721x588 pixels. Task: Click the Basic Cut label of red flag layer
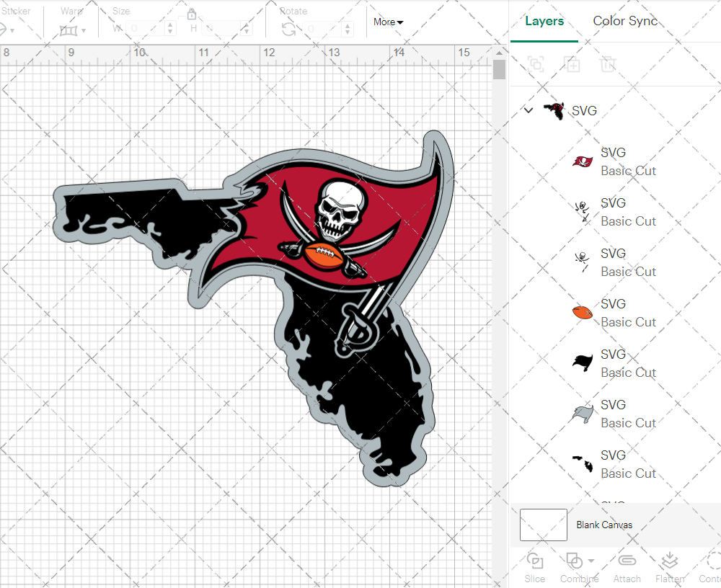point(628,171)
